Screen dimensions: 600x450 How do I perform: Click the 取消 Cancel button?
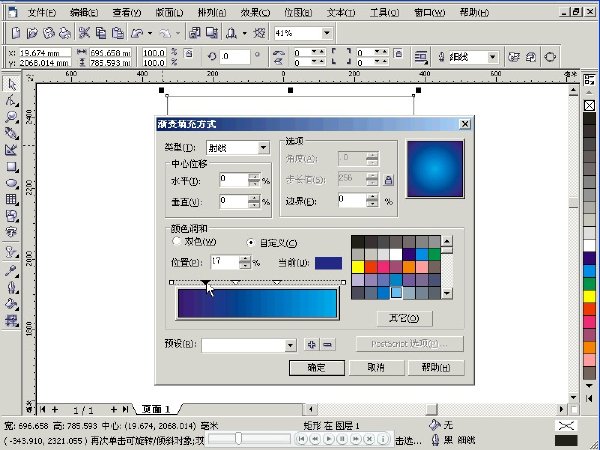(376, 368)
